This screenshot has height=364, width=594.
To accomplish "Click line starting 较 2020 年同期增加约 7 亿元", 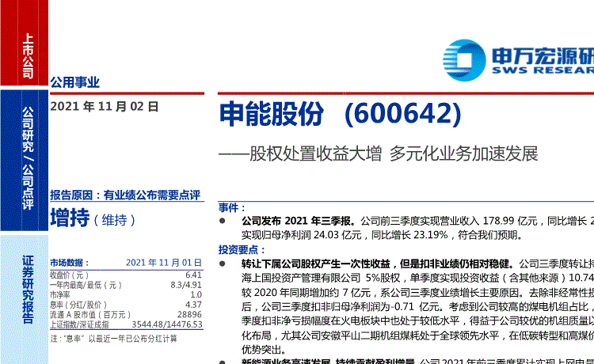I will tap(418, 293).
